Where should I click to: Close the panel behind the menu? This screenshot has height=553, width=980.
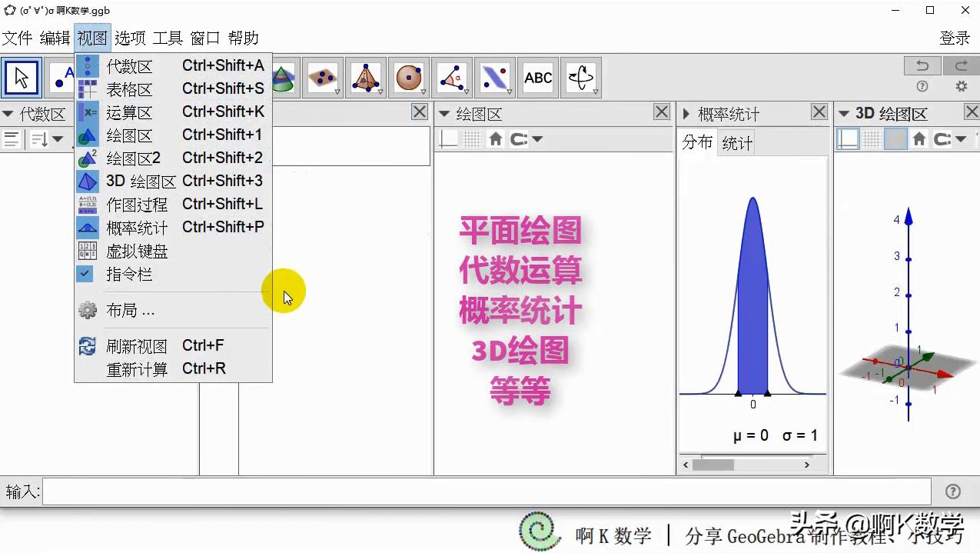(420, 112)
